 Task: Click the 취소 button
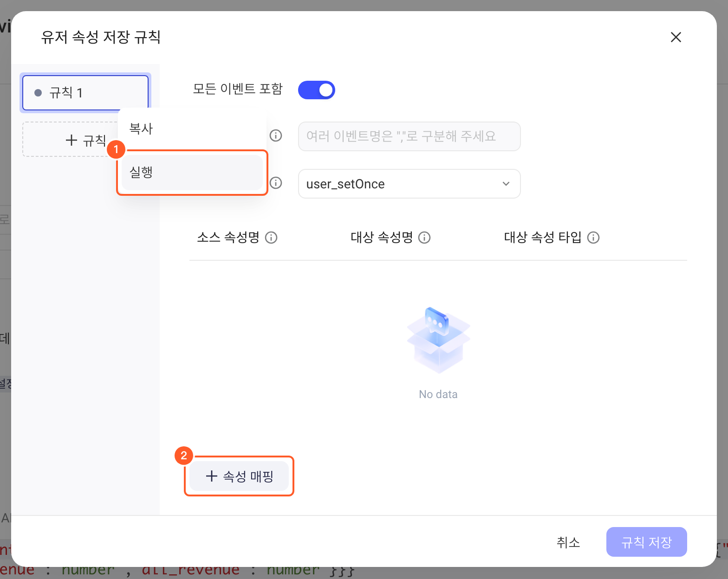[568, 542]
